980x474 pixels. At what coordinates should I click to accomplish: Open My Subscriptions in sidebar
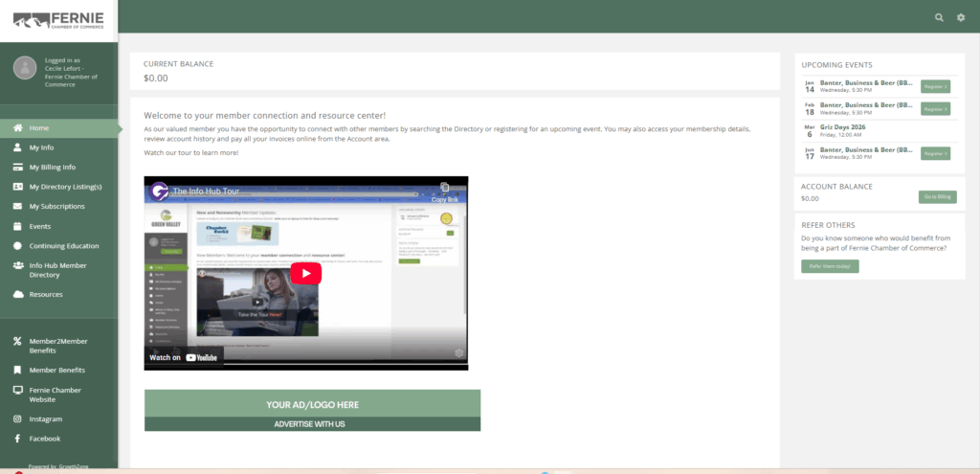(56, 207)
